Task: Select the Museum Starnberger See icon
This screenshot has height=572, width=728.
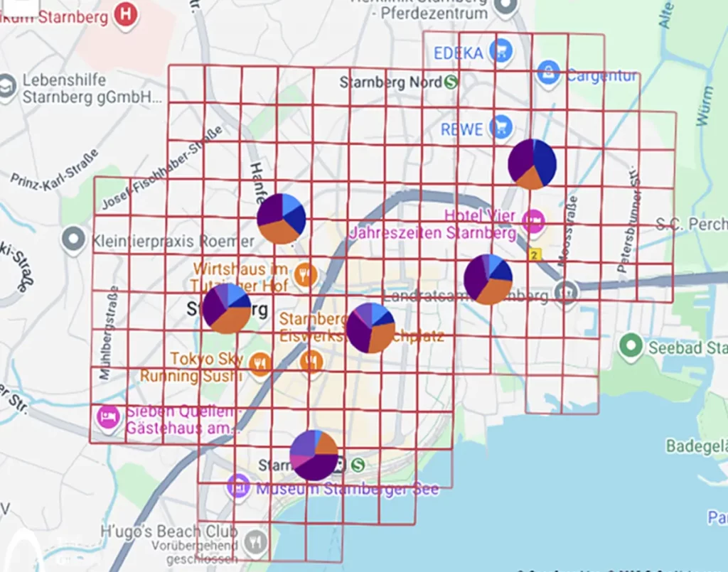Action: pyautogui.click(x=237, y=487)
